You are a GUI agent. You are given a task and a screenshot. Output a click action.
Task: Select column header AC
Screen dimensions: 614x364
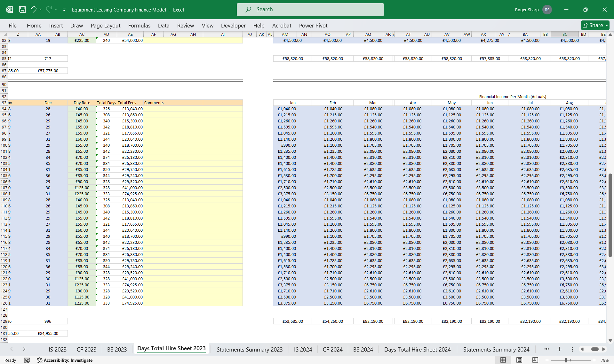click(82, 34)
